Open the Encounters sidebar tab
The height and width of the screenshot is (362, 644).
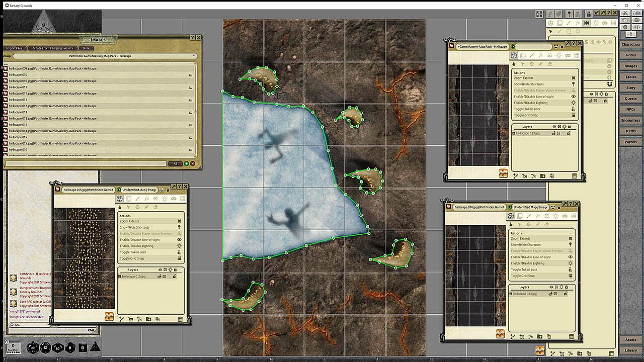pos(630,120)
